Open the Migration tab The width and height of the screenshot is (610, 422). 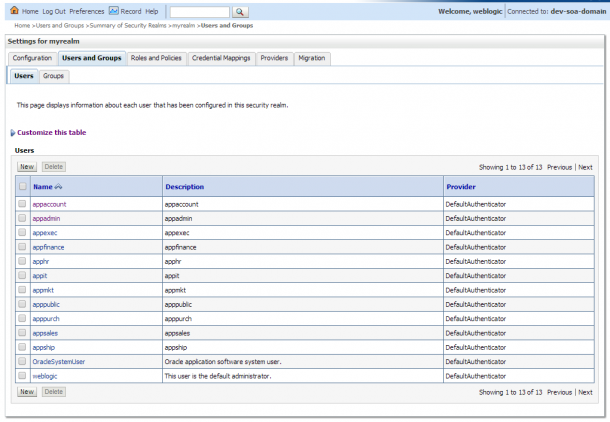tap(312, 58)
